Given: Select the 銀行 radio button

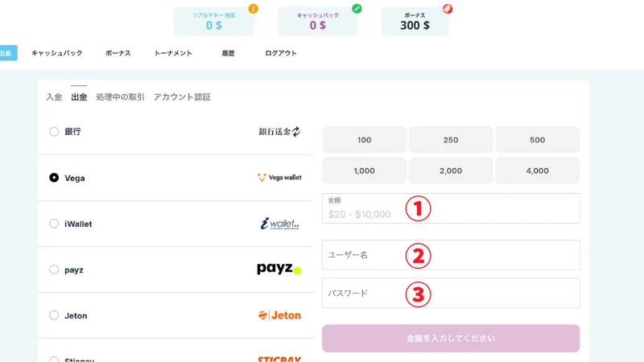Looking at the screenshot, I should (54, 132).
